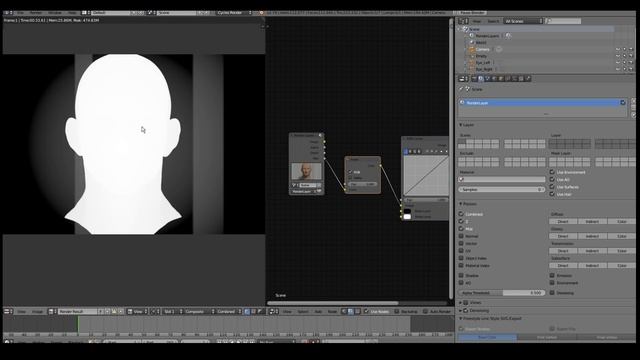Select Camera object in outliner
The image size is (640, 360).
(482, 49)
